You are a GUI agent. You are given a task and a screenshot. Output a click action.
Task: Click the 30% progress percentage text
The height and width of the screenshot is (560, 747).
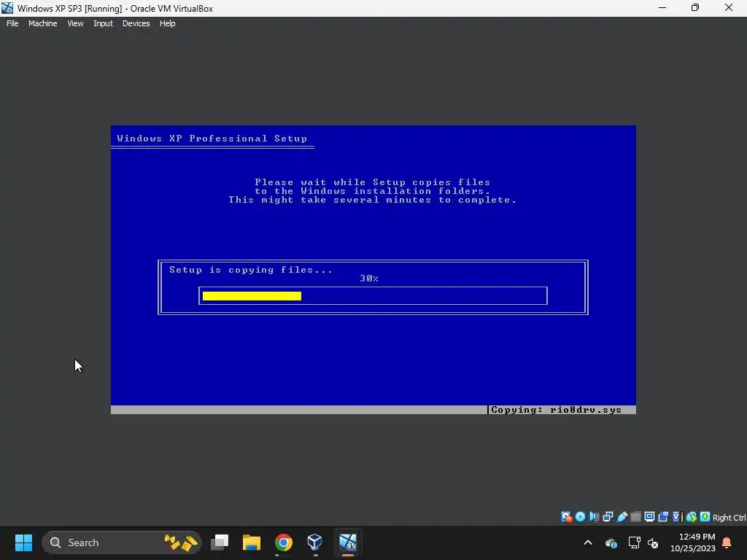tap(369, 279)
